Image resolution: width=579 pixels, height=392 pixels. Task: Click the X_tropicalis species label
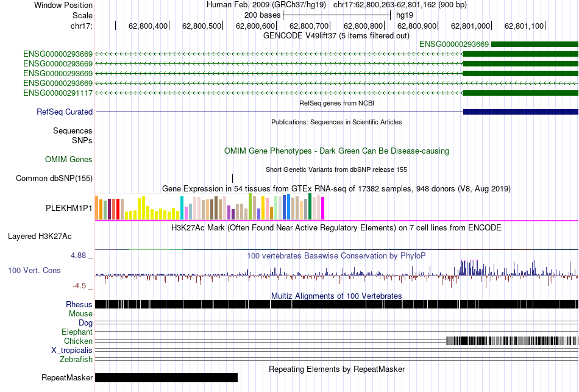coord(72,351)
